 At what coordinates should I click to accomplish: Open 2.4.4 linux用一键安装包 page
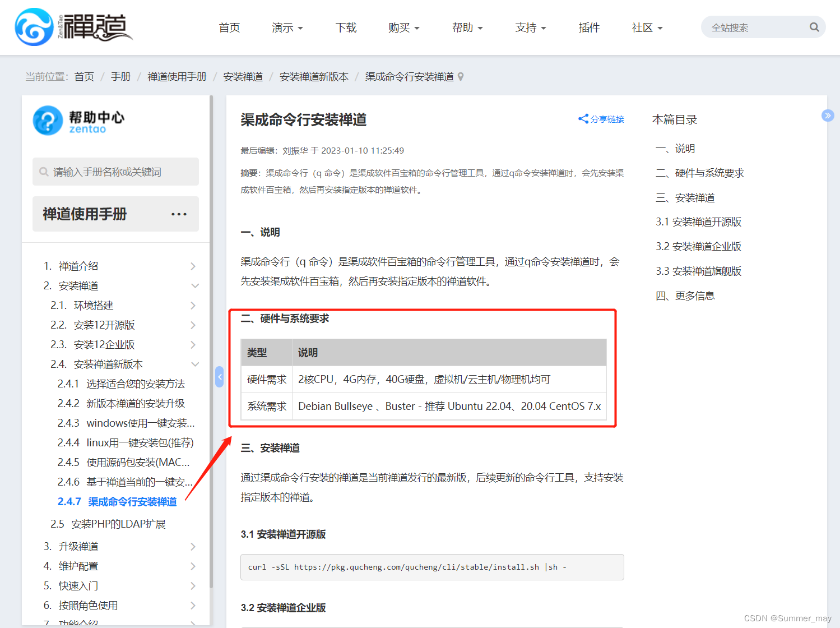tap(126, 443)
